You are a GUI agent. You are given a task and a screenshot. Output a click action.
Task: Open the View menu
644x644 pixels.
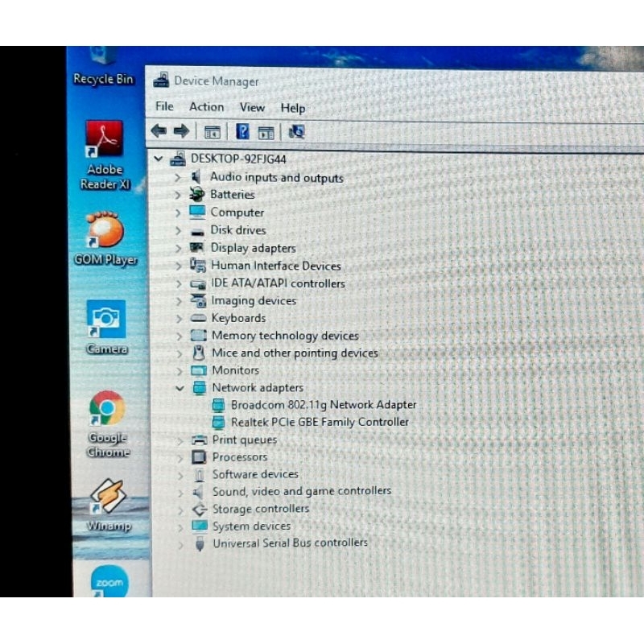[x=252, y=108]
